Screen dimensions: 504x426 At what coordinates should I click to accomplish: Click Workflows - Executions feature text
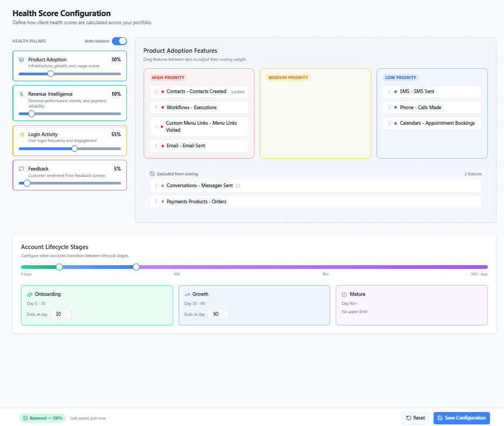tap(191, 108)
